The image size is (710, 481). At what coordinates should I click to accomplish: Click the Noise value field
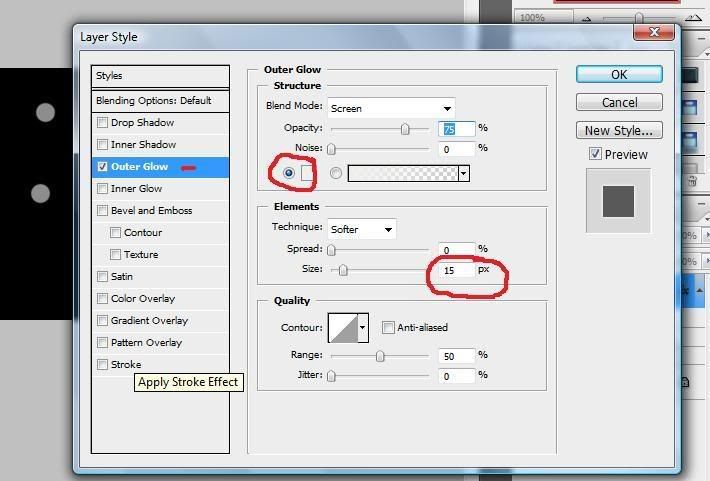click(456, 149)
